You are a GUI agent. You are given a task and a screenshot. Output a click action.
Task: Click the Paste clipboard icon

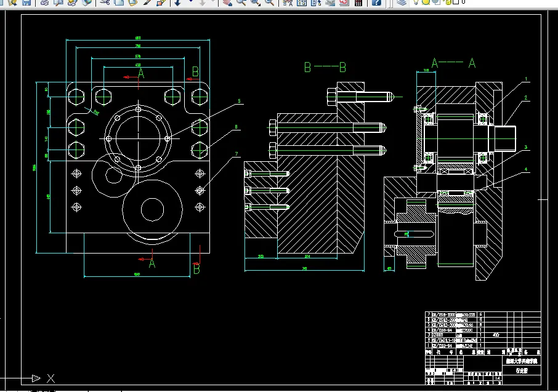pyautogui.click(x=132, y=2)
